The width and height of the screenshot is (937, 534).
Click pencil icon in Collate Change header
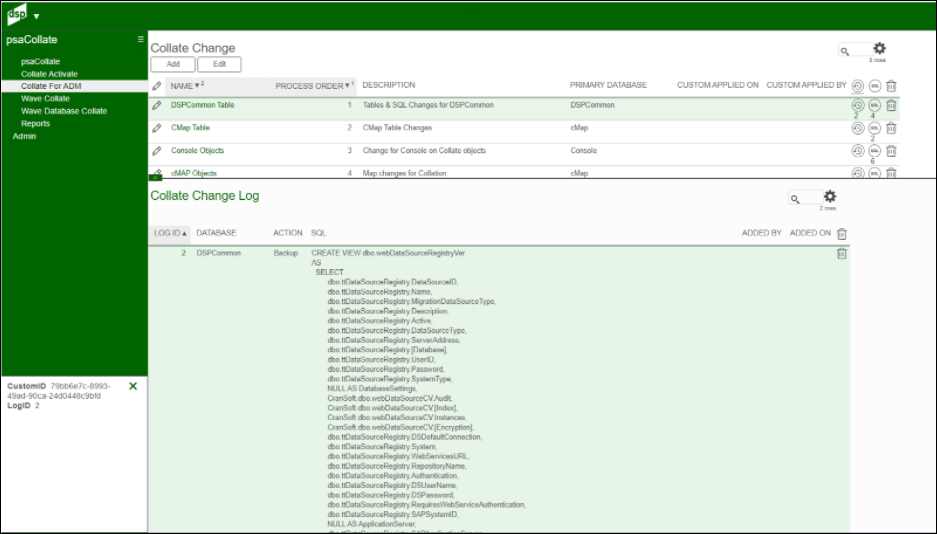pos(157,86)
